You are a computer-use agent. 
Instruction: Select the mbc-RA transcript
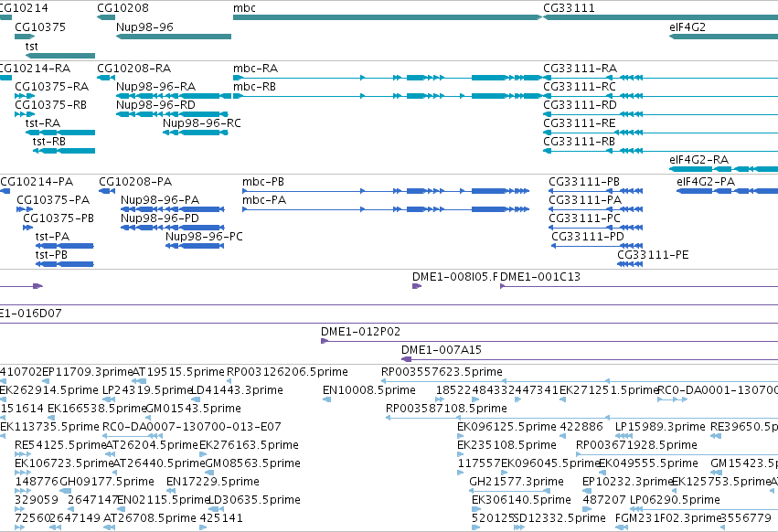coord(387,78)
